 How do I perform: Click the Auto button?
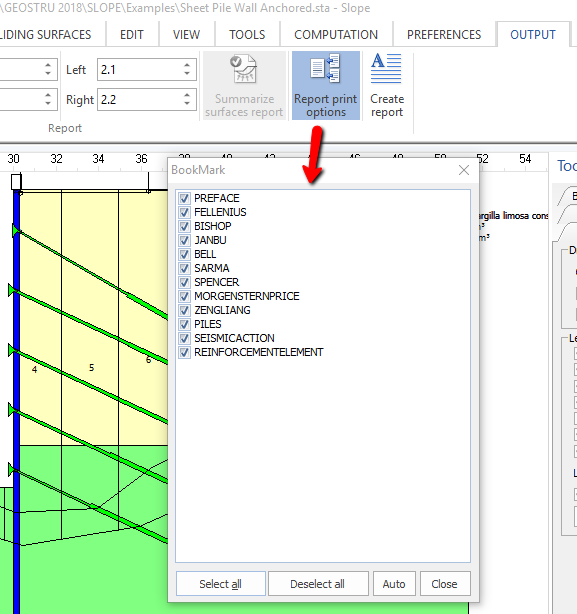[394, 584]
